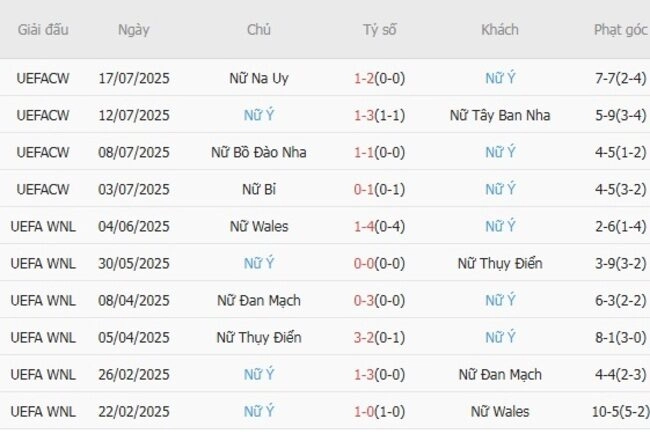Open Nữ Wales guest team on 22/02/2025
This screenshot has width=650, height=434.
click(x=500, y=411)
